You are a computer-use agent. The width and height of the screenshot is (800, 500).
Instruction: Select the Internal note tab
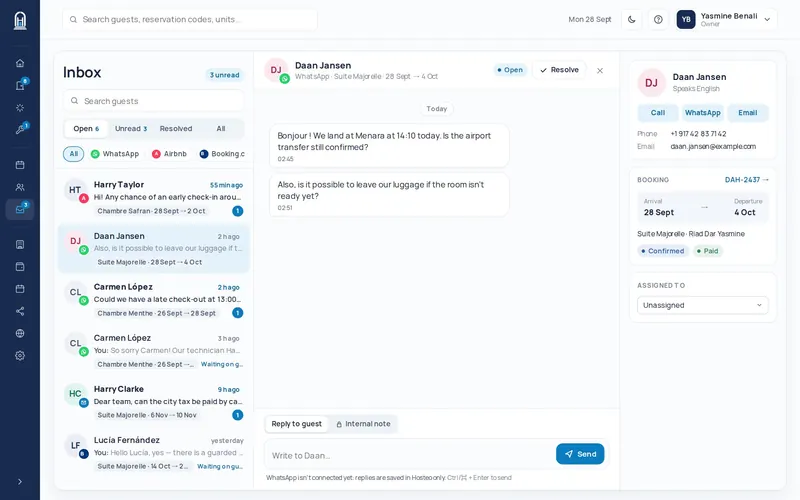tap(363, 424)
